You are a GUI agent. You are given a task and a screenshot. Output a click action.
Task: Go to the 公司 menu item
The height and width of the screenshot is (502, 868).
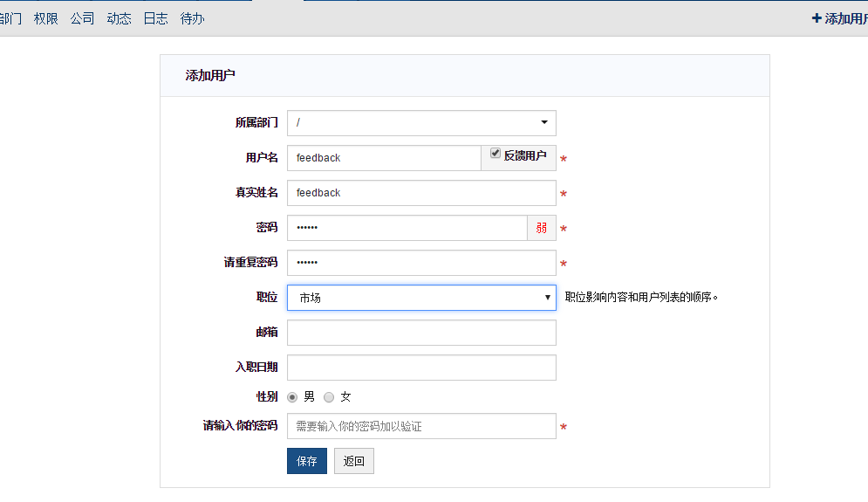click(x=83, y=18)
